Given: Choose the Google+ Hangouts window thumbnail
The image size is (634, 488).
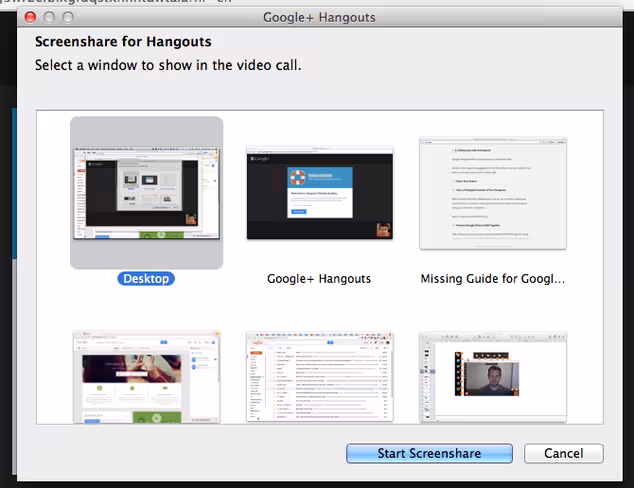Looking at the screenshot, I should [x=320, y=193].
